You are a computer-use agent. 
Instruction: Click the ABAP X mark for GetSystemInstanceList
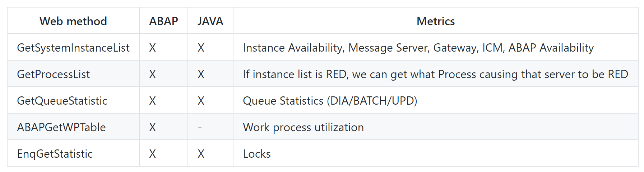coord(153,48)
